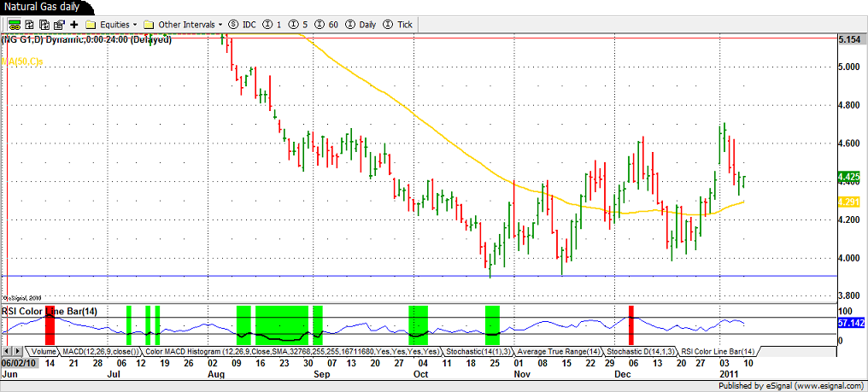Open the Stochastic D(14,1,3) tab

[638, 352]
